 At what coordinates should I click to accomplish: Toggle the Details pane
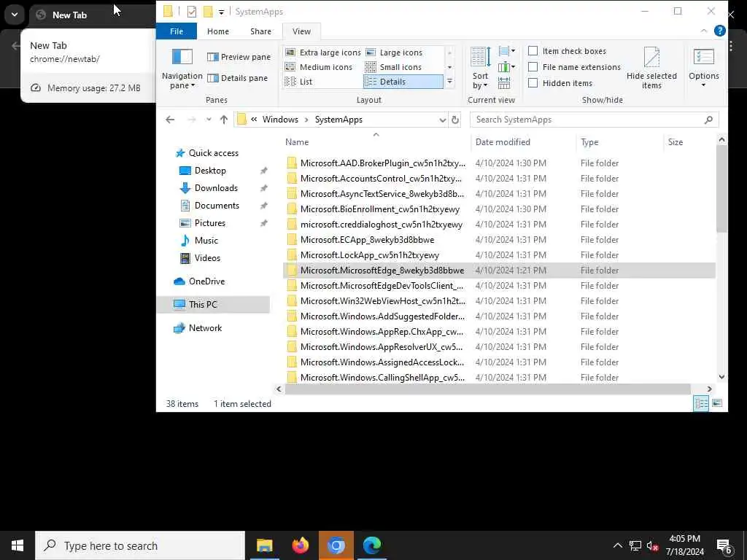237,78
